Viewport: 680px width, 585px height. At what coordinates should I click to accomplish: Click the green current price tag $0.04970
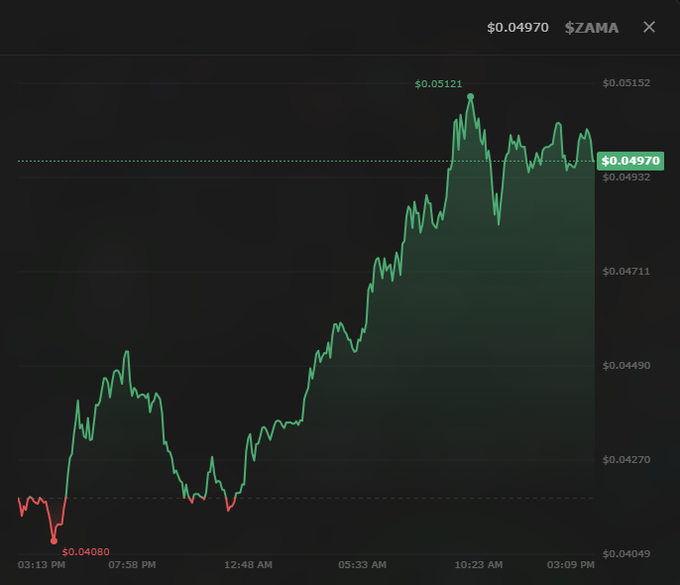pos(630,161)
